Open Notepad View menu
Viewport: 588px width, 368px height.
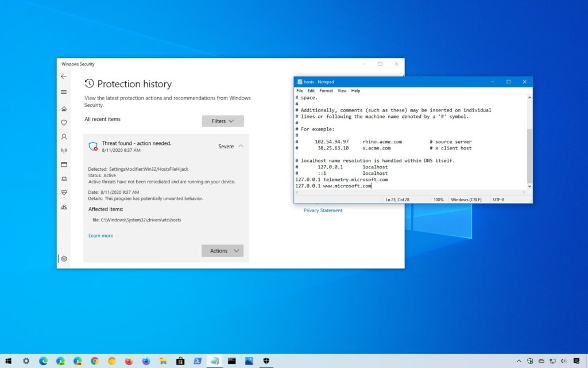(342, 90)
